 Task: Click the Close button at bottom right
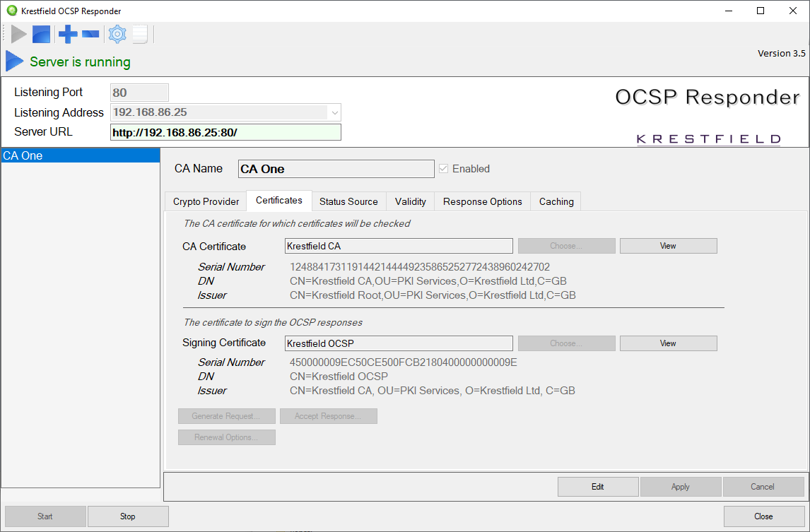(764, 516)
